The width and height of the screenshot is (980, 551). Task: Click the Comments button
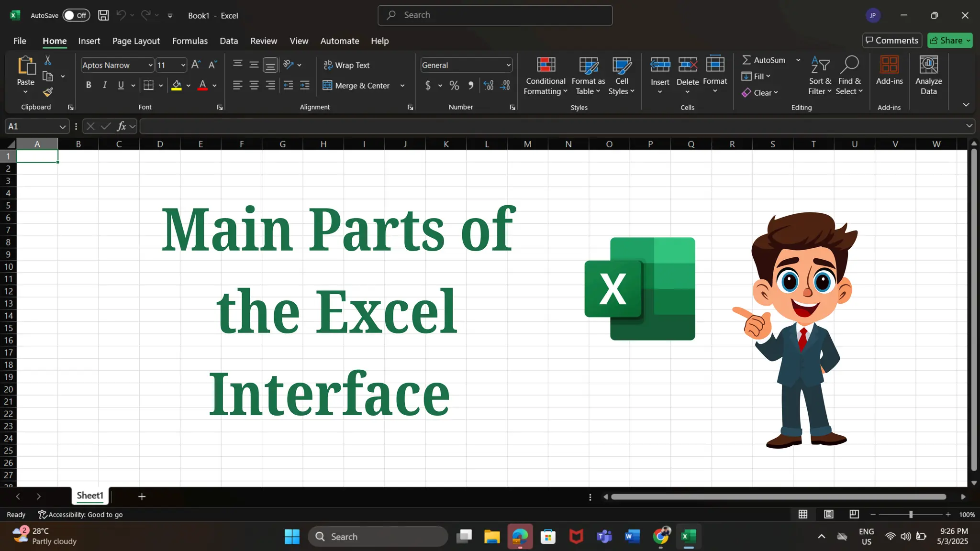pyautogui.click(x=892, y=40)
